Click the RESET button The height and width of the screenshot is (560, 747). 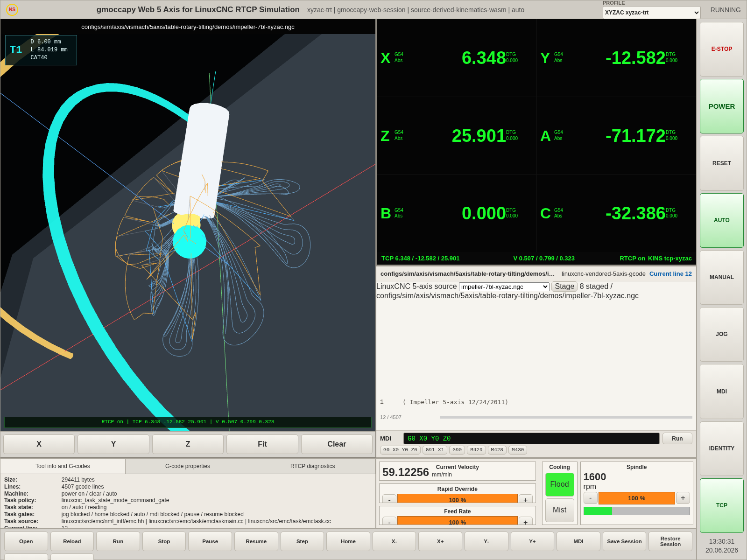tap(721, 163)
